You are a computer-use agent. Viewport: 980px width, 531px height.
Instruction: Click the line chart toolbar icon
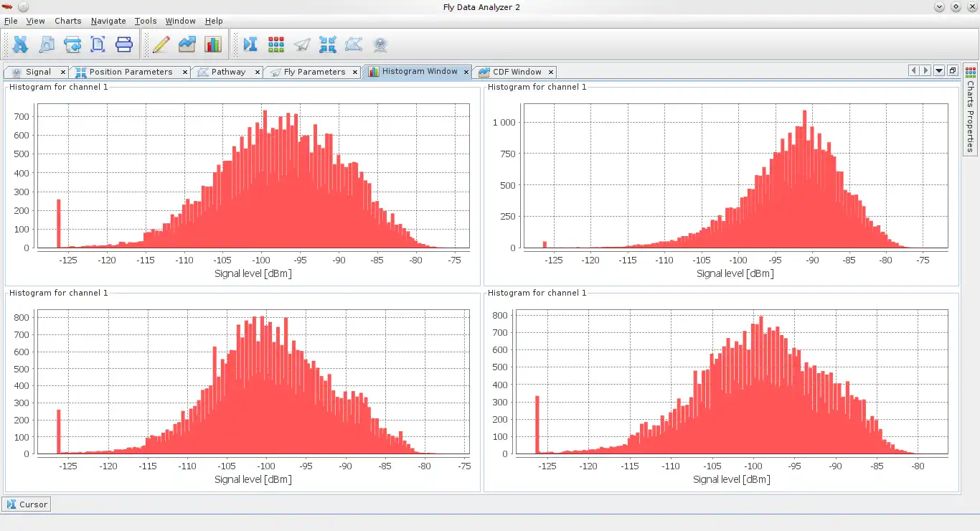coord(187,44)
